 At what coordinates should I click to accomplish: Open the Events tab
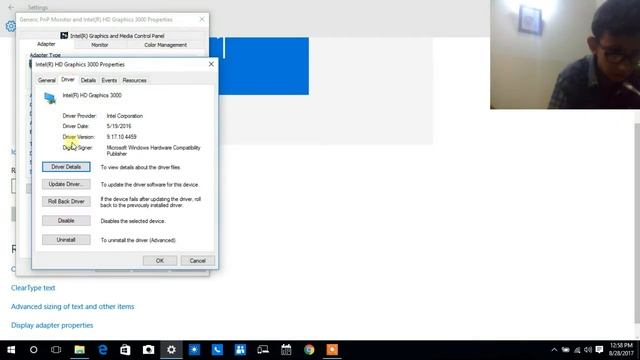(109, 80)
